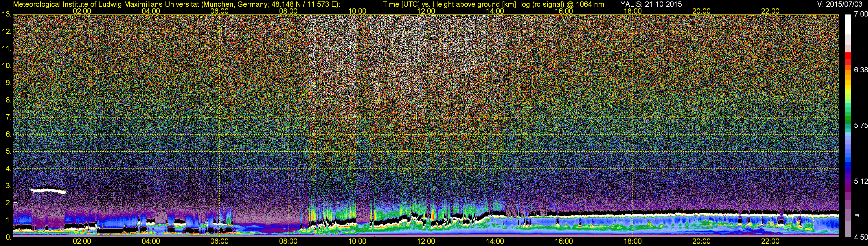
Task: Click the 'Time [UTC] vs. Height above ground [km]' label
Action: [450, 4]
